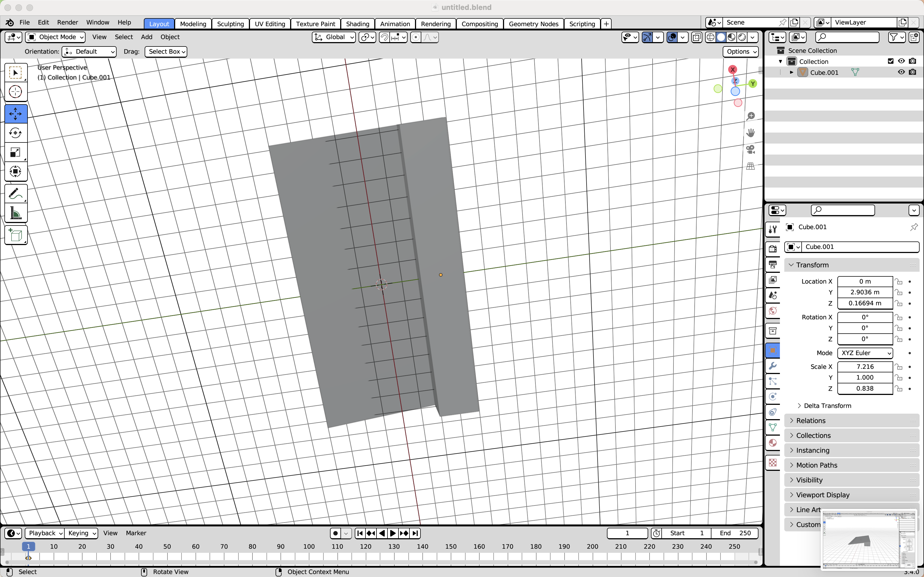Select the Annotate pencil tool
Image resolution: width=924 pixels, height=577 pixels.
(x=16, y=194)
